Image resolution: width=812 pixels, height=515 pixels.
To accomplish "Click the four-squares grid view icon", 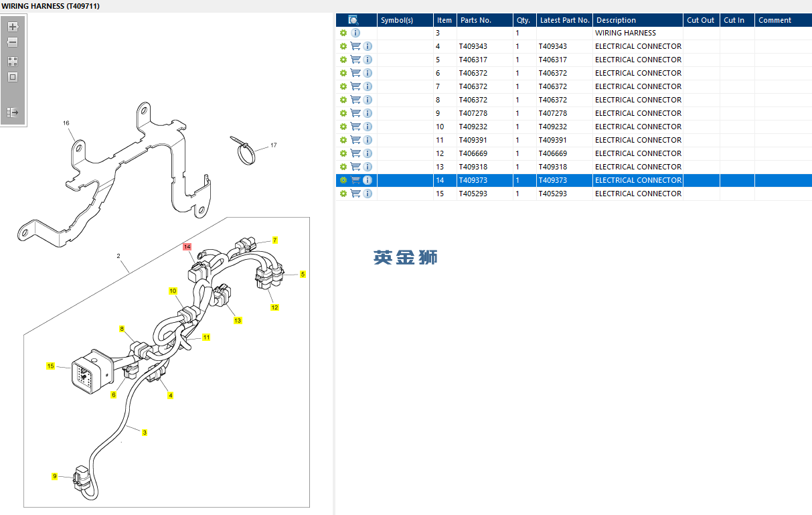I will 13,61.
